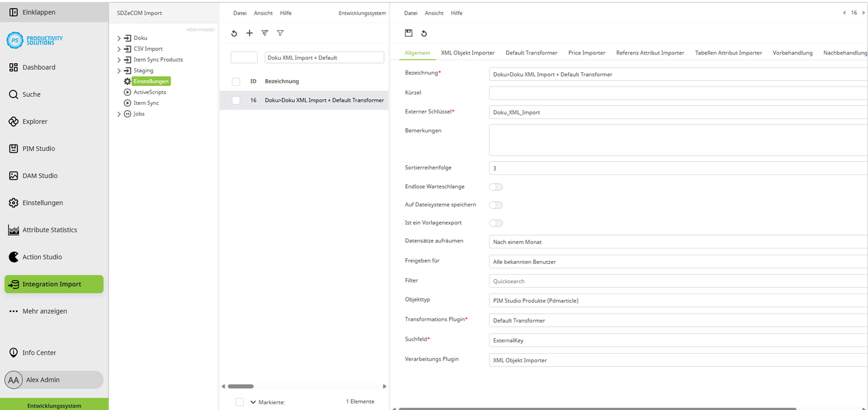
Task: Click the list horizontal scrollbar thumb
Action: pos(241,386)
